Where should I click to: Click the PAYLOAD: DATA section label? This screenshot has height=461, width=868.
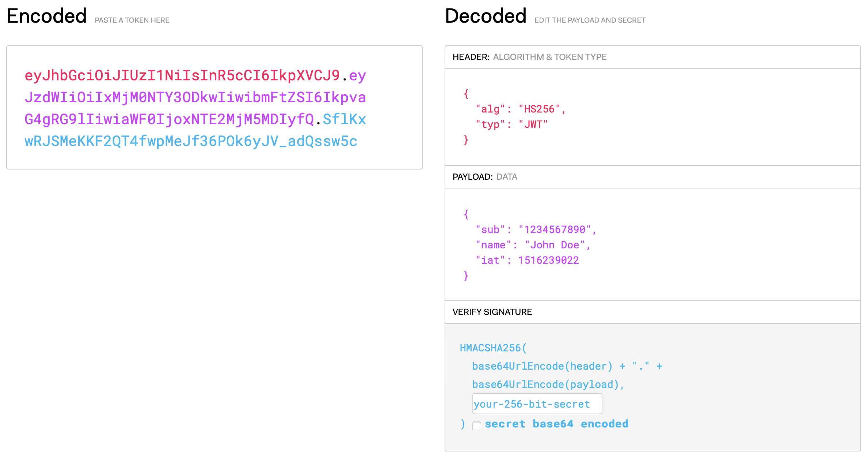(485, 177)
